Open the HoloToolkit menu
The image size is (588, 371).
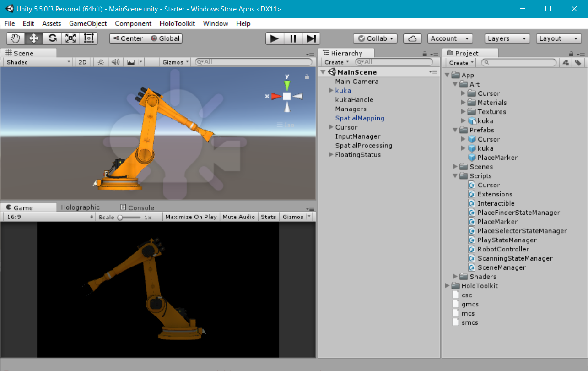coord(177,23)
